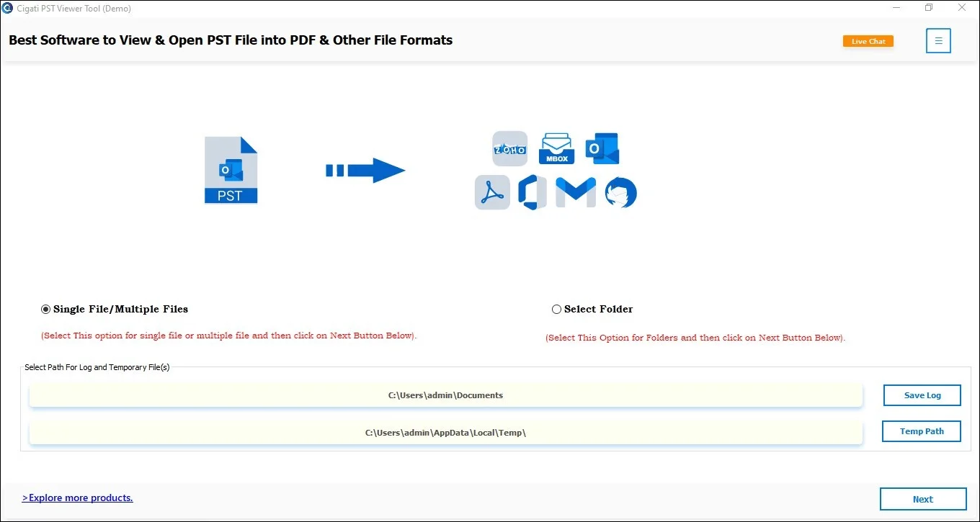The width and height of the screenshot is (980, 522).
Task: Click the red folders instruction text
Action: (695, 338)
